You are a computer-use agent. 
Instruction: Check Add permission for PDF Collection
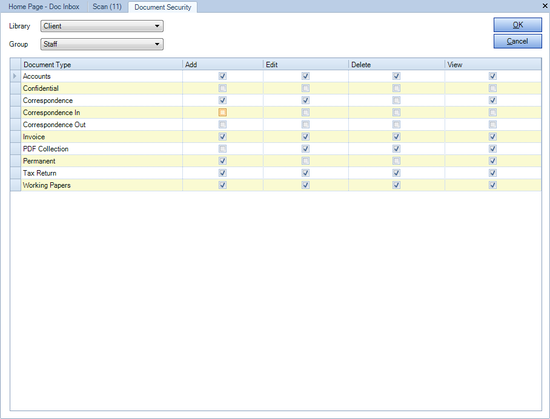(222, 149)
